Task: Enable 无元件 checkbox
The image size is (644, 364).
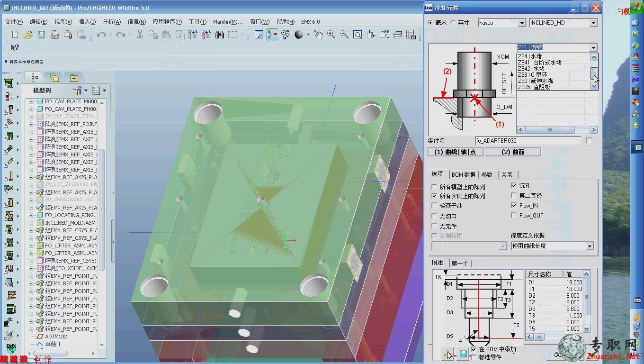Action: 434,226
